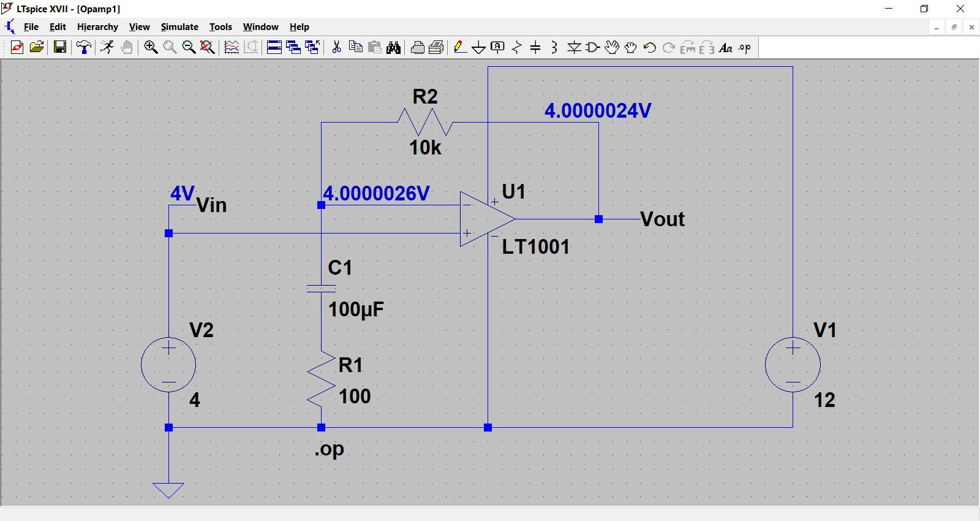The image size is (980, 521).
Task: Cascade windows using the toolbar icon
Action: click(293, 47)
